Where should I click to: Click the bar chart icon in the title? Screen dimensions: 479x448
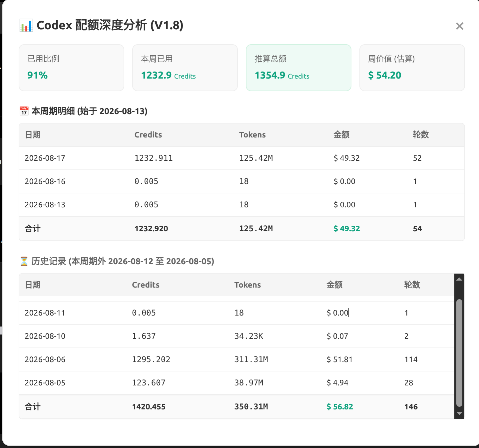click(26, 25)
